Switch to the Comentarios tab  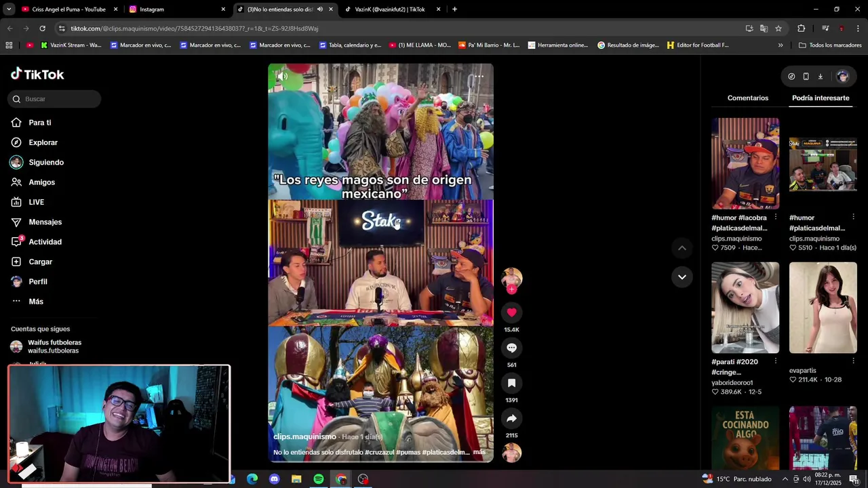[747, 98]
